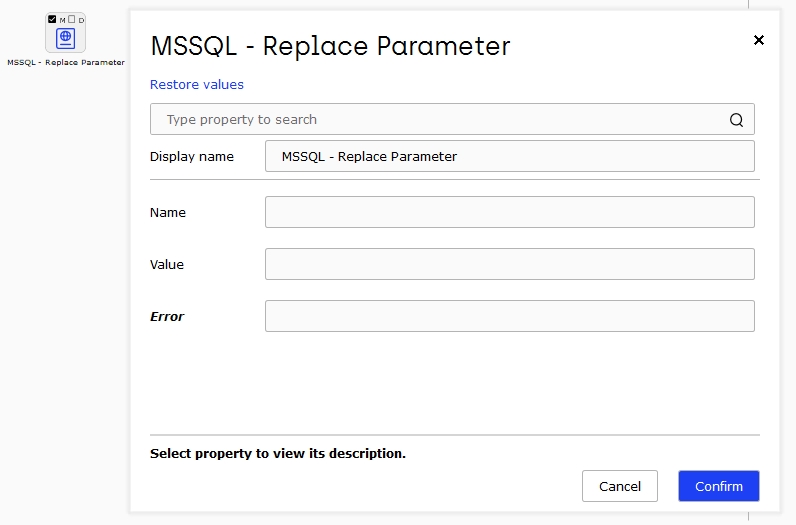The width and height of the screenshot is (796, 525).
Task: Select the Name property label
Action: coord(168,212)
